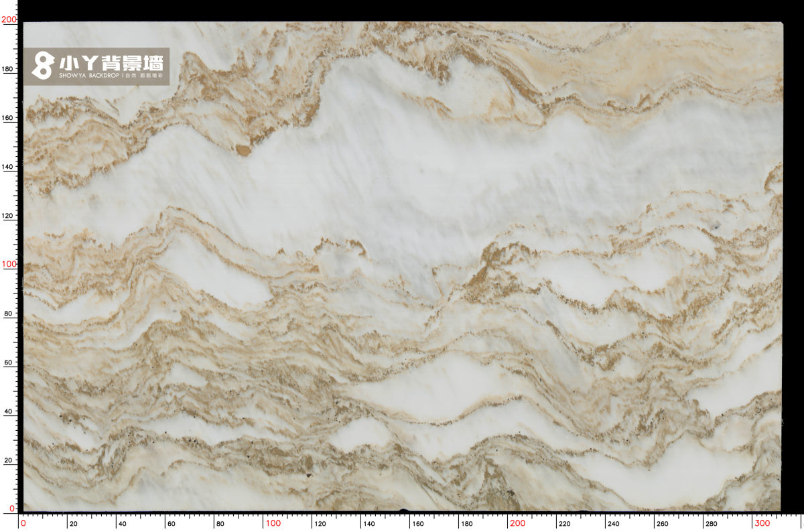Screen dimensions: 804x532
Task: Click the red 100 on horizontal ruler
Action: [273, 523]
